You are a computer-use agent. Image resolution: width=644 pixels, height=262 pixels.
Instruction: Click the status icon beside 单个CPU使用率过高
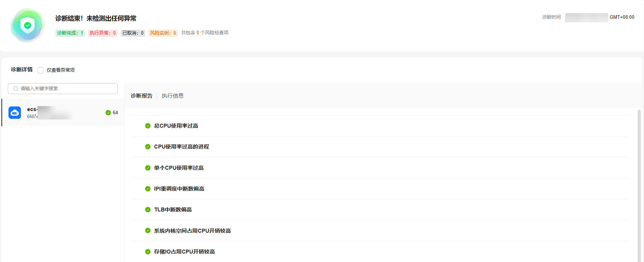[148, 168]
